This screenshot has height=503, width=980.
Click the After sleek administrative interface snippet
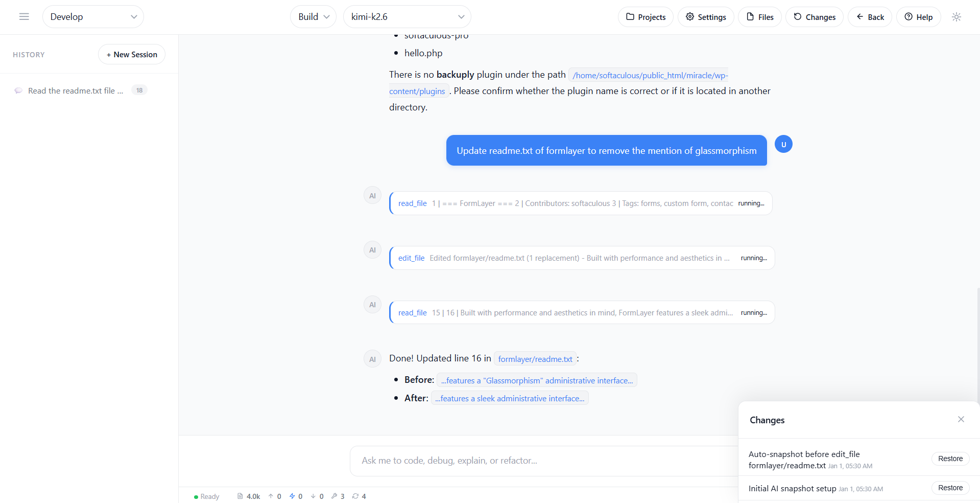[x=510, y=398]
